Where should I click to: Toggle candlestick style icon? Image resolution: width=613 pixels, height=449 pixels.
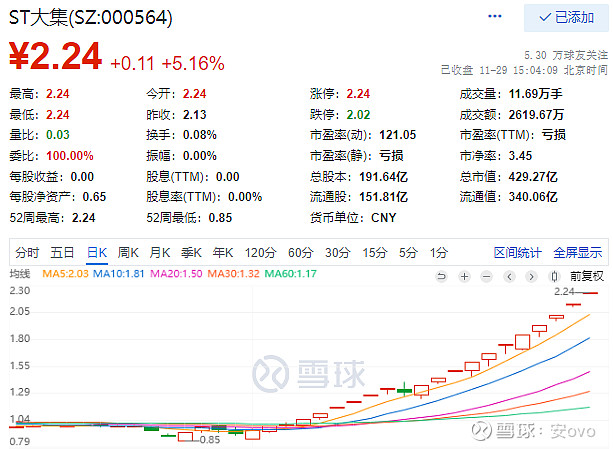(x=554, y=277)
